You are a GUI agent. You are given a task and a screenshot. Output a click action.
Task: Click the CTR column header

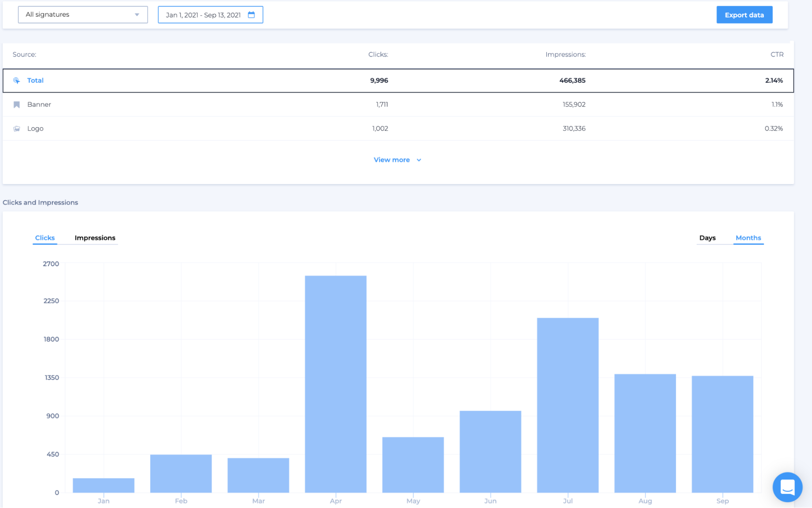point(777,54)
